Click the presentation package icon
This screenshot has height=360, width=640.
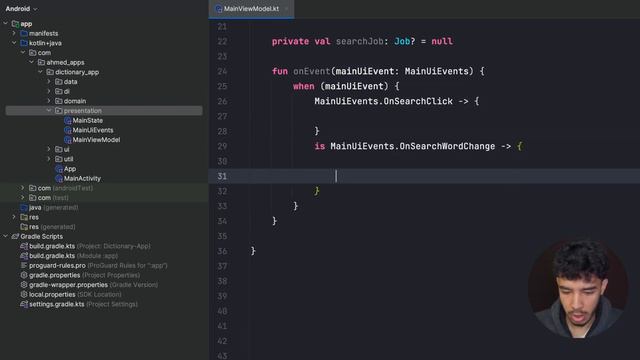pyautogui.click(x=58, y=111)
